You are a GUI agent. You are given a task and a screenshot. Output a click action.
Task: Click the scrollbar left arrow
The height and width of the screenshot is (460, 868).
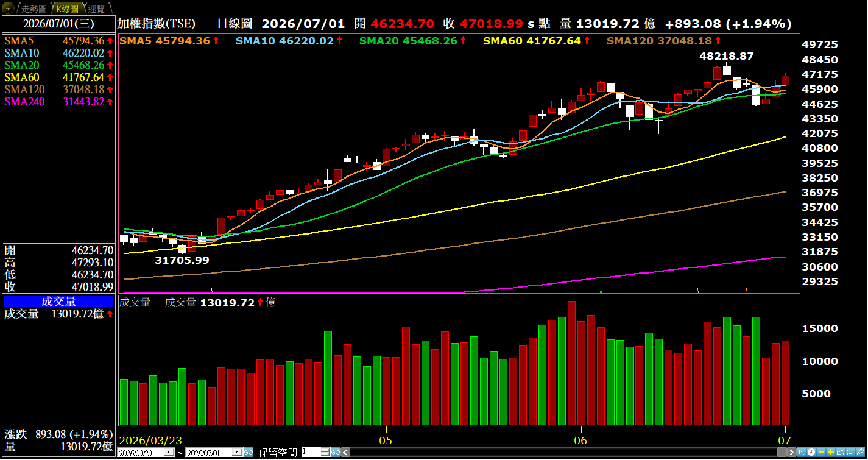(x=345, y=452)
